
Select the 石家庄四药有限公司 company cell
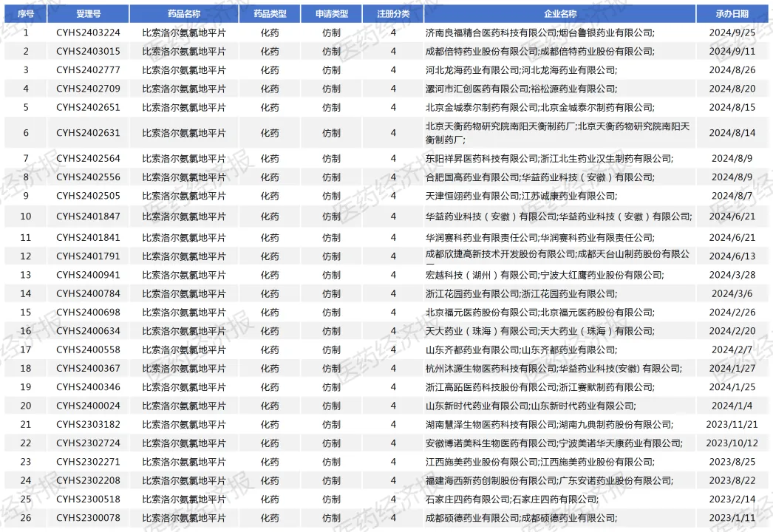511,499
